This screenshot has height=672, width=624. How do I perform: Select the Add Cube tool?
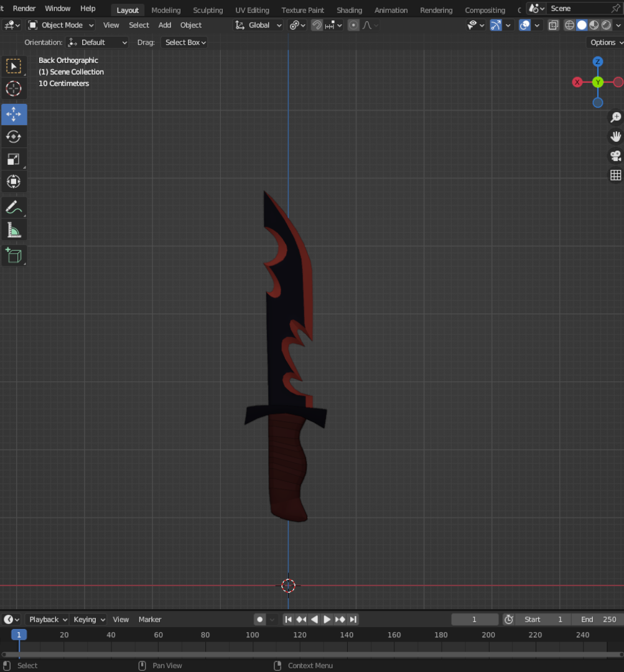click(x=14, y=256)
